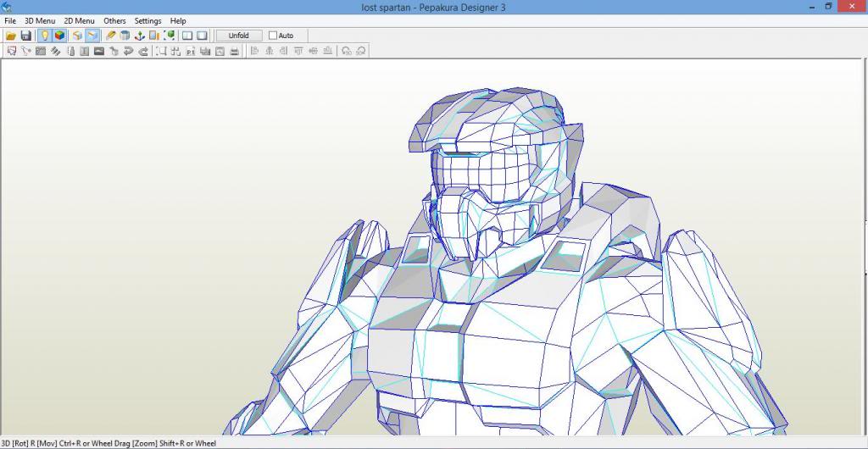Switch to the split two-pane view icon
Screen dimensions: 868x449
[187, 36]
